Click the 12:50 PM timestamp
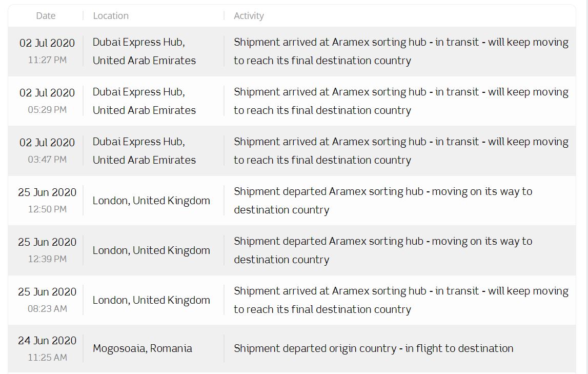Viewport: 588px width, 374px height. click(47, 209)
